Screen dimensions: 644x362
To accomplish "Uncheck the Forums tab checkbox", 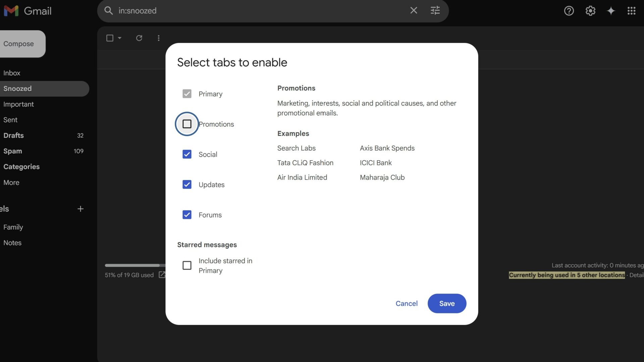I will 187,215.
